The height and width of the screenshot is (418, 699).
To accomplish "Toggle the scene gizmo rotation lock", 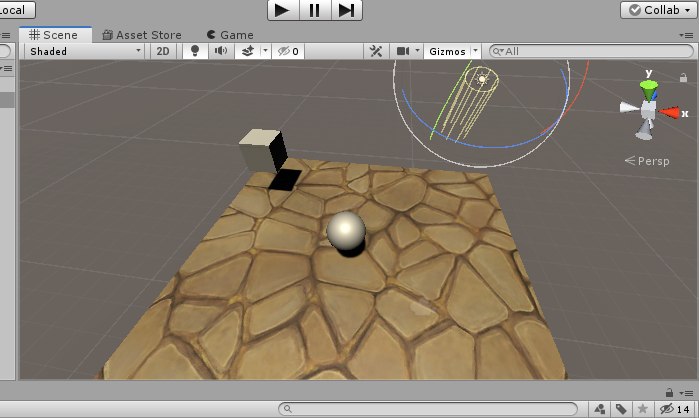I will 683,78.
